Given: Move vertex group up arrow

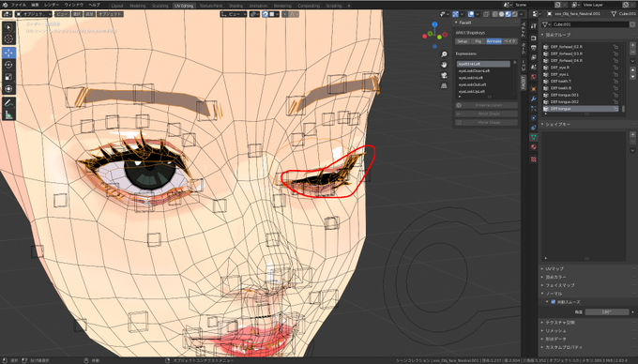Looking at the screenshot, I should pyautogui.click(x=632, y=70).
